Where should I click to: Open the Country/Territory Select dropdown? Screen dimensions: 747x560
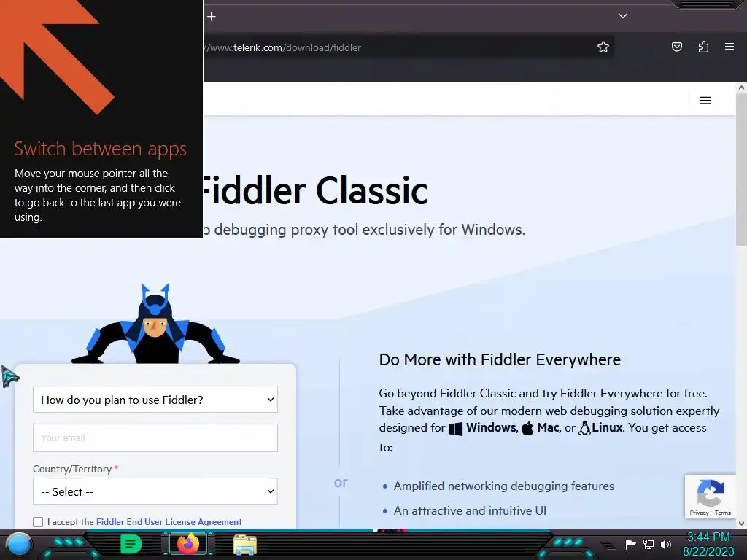coord(155,491)
